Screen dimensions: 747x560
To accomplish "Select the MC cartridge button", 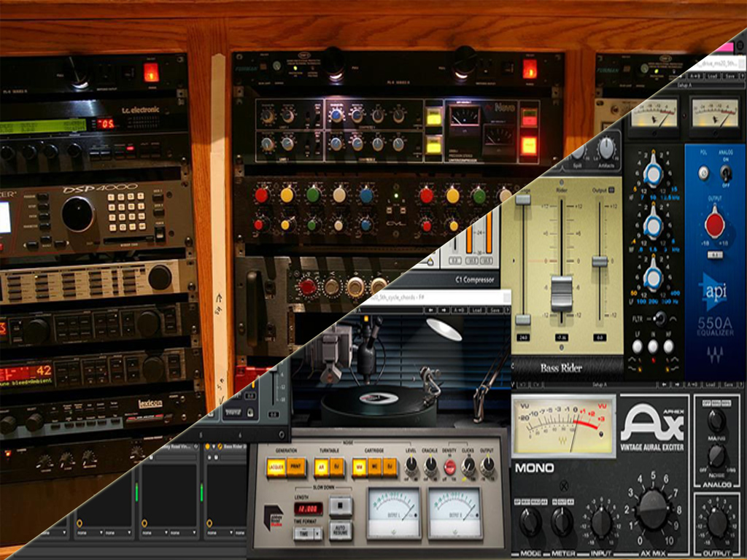I will tap(375, 467).
